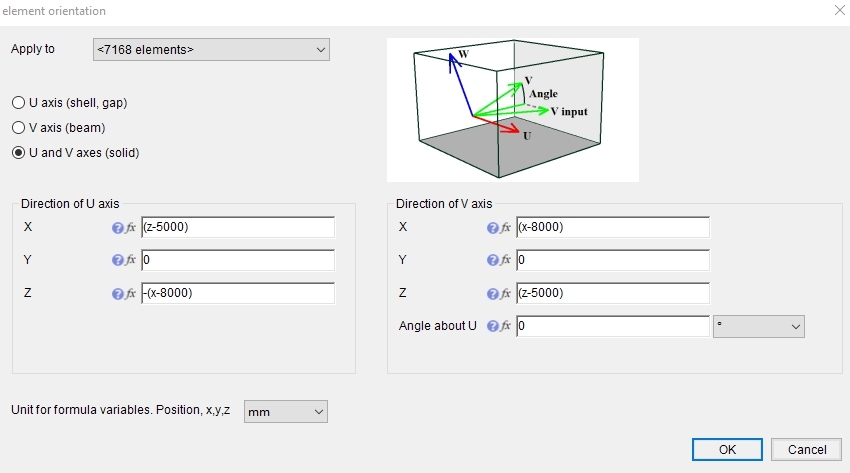Image resolution: width=850 pixels, height=473 pixels.
Task: Select U axis (shell, gap) option
Action: (18, 103)
